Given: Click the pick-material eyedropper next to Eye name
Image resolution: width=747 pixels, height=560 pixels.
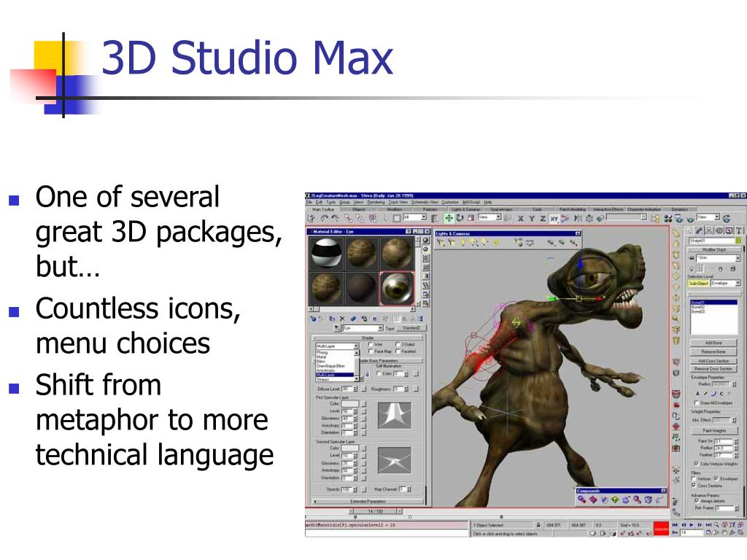Looking at the screenshot, I should tap(337, 328).
